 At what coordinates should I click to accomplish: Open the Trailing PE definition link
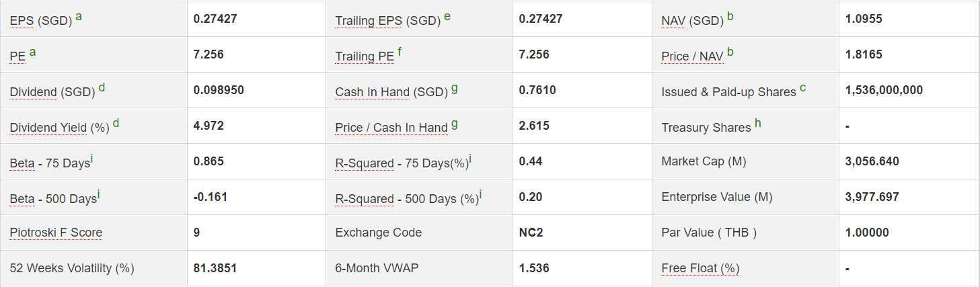(365, 56)
